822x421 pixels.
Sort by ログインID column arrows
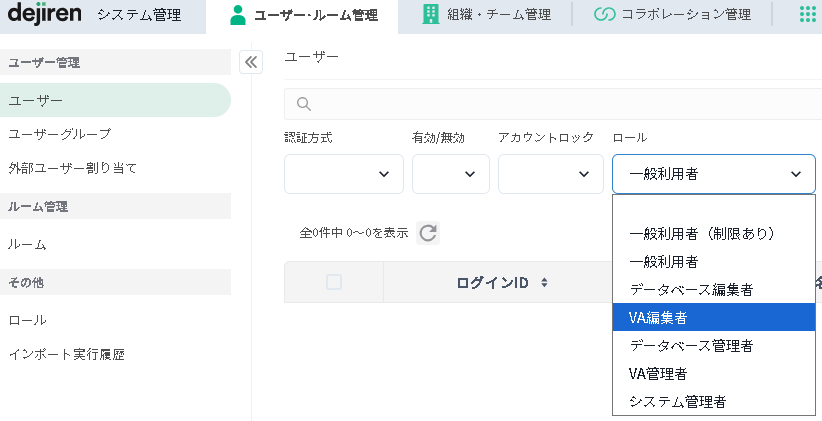(x=544, y=283)
